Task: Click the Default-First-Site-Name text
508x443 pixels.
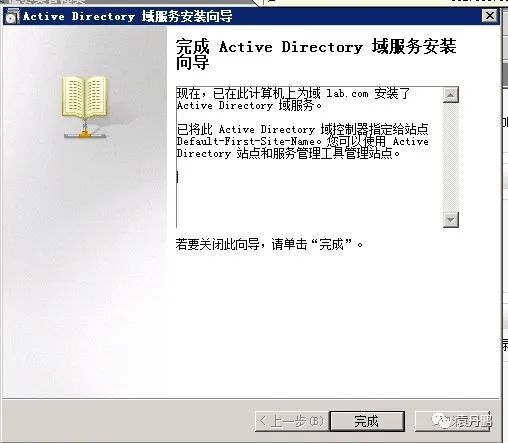Action: [246, 141]
